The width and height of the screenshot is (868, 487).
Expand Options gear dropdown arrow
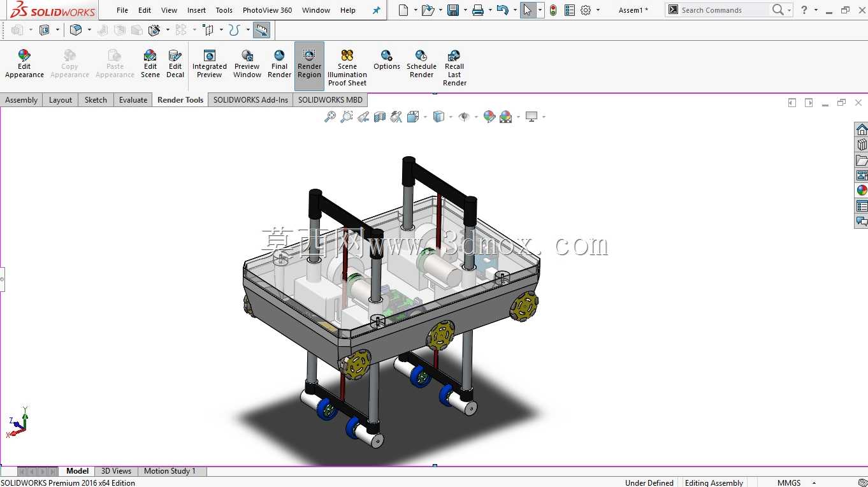pyautogui.click(x=598, y=10)
